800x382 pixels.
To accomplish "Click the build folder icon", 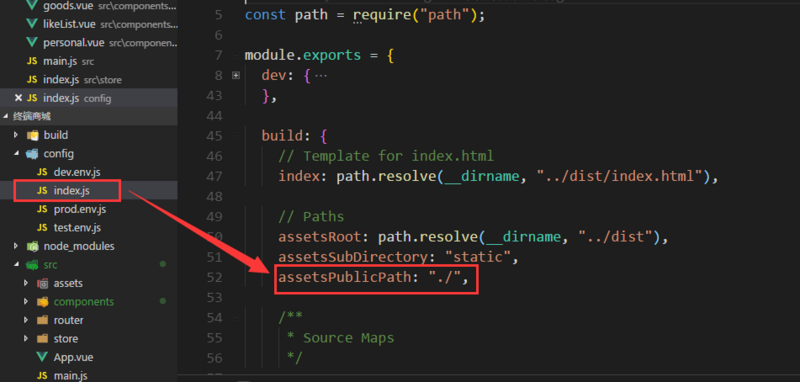I will 33,135.
